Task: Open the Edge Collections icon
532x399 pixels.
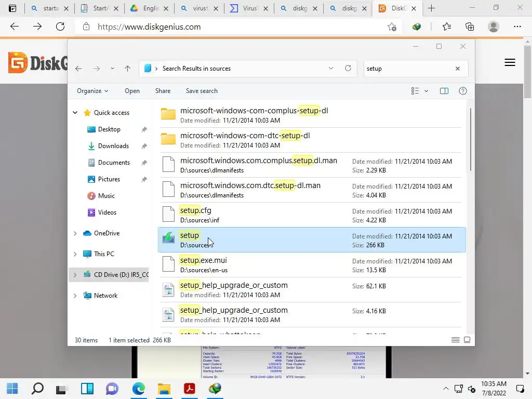Action: 470,26
